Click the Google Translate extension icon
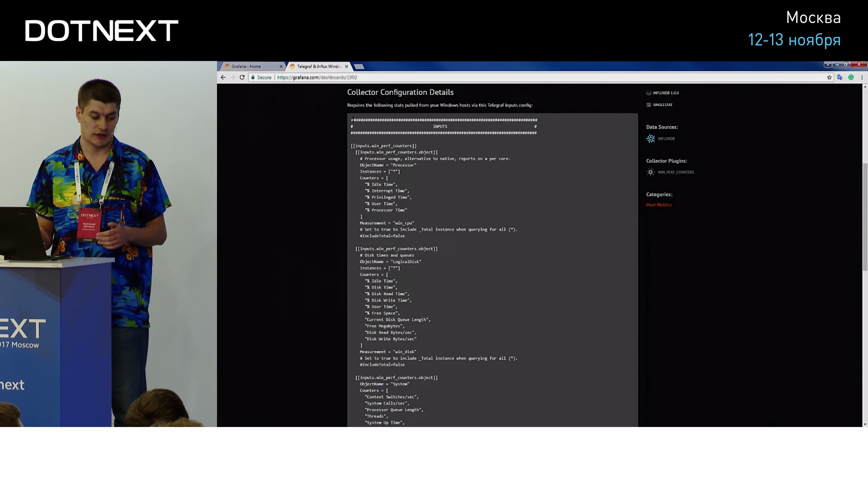The width and height of the screenshot is (868, 488). point(840,77)
